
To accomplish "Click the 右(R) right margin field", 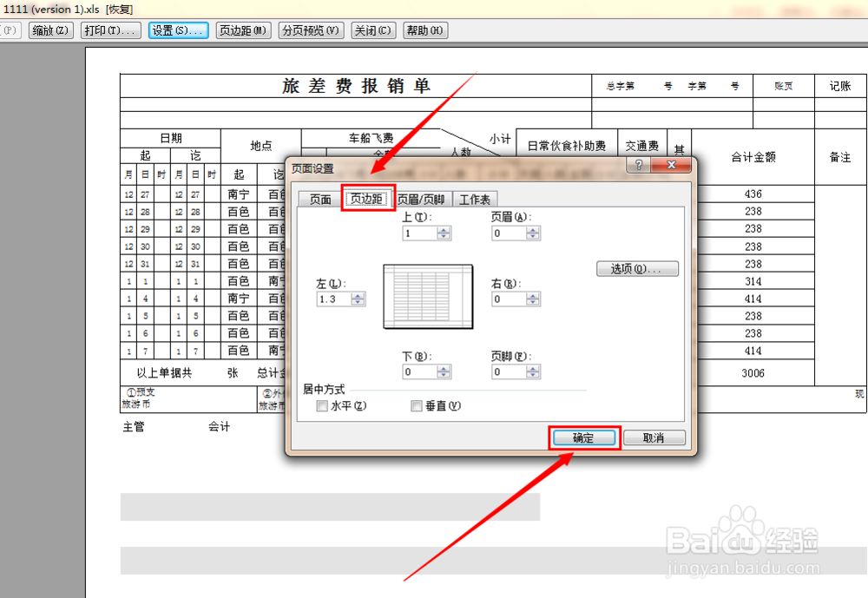I will 509,299.
